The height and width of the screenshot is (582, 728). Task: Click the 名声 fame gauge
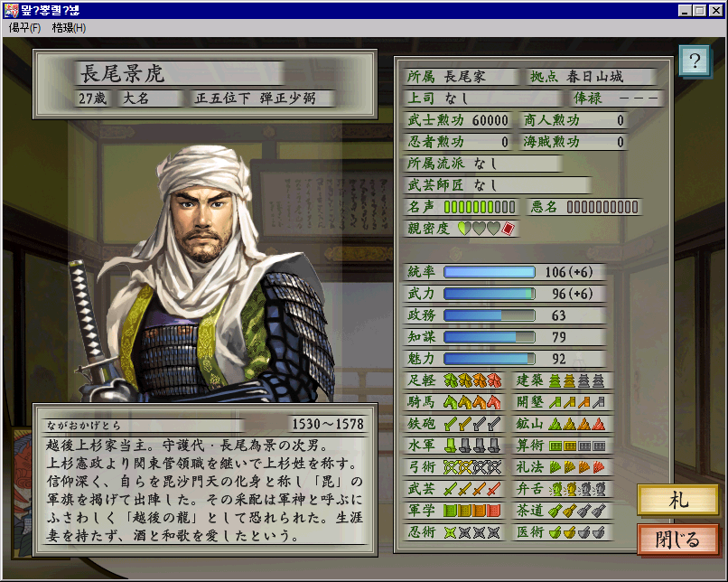click(480, 207)
